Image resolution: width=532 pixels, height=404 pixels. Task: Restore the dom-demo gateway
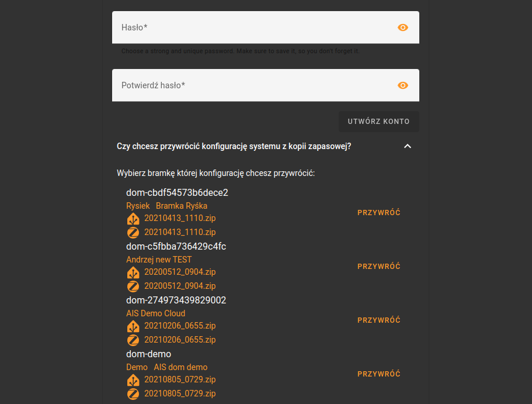378,374
